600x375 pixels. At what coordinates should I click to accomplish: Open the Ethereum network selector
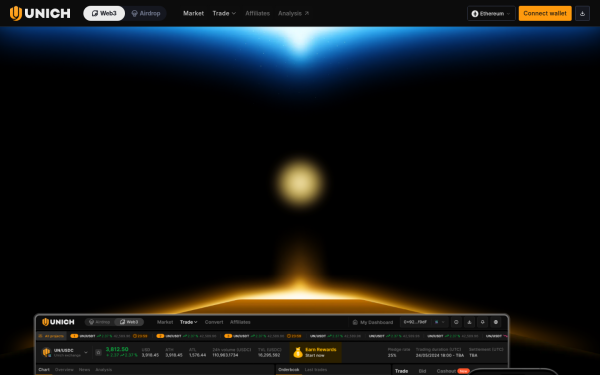(491, 13)
